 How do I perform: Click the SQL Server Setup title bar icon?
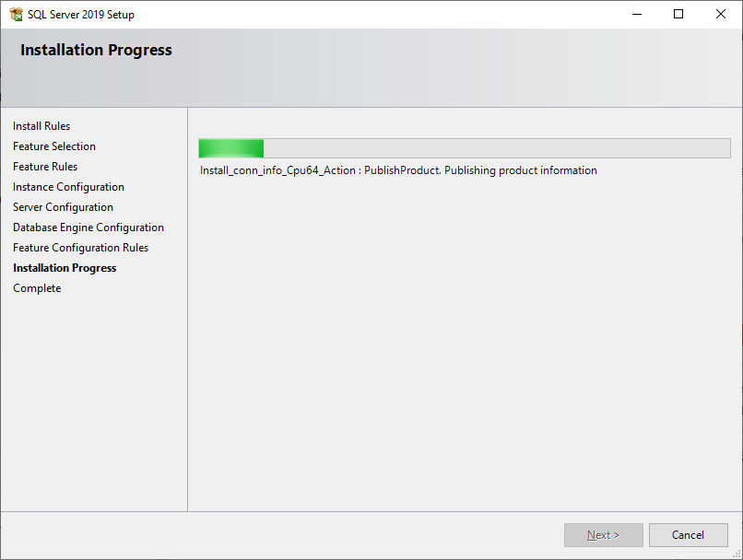click(16, 14)
